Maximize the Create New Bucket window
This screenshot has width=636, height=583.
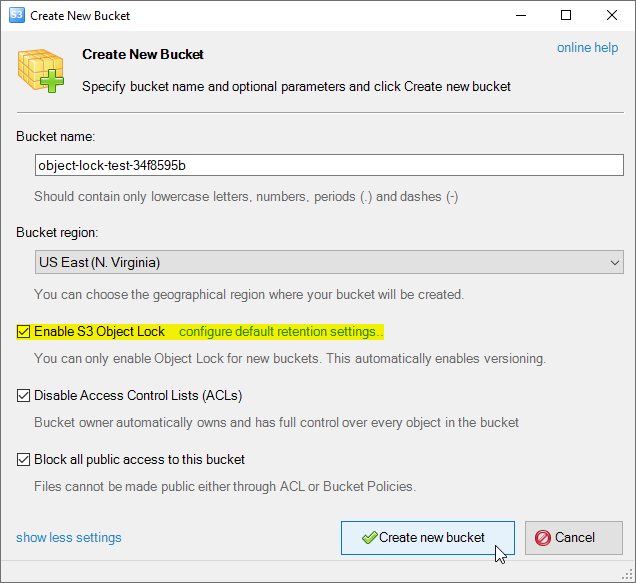(566, 15)
